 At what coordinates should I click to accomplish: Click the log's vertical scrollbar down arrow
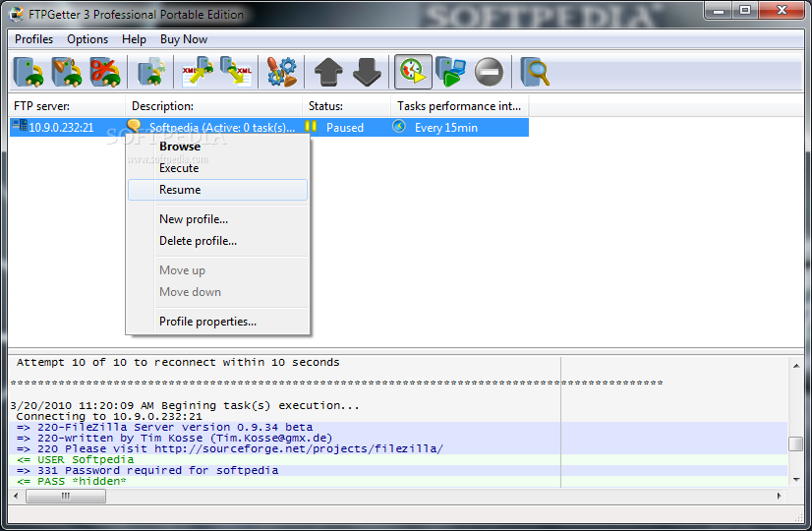coord(796,480)
